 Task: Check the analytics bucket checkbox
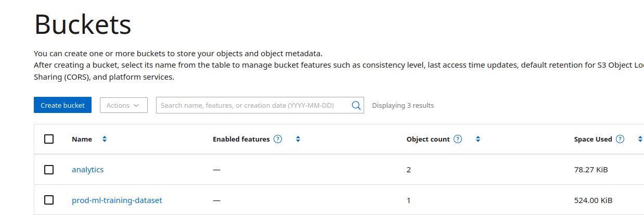click(49, 170)
